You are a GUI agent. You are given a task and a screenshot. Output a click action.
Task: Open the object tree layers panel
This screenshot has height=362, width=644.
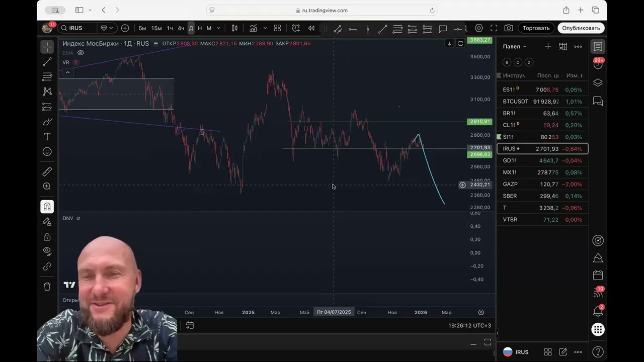click(x=598, y=82)
